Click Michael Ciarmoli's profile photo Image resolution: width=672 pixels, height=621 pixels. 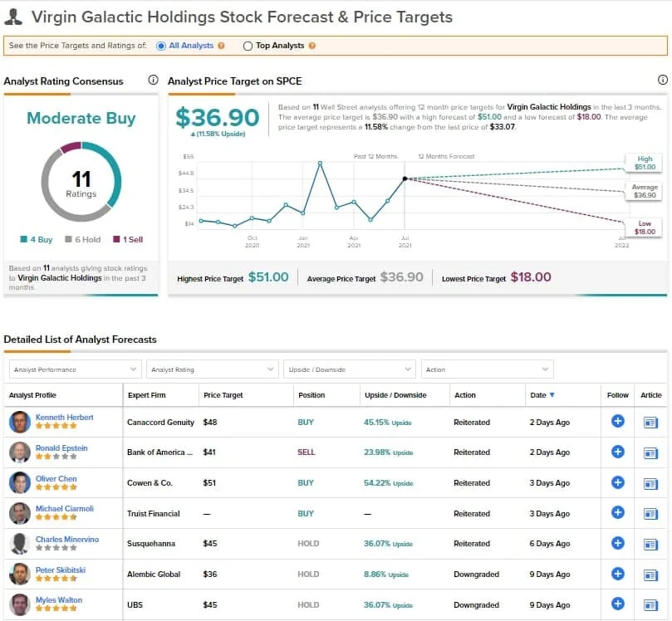coord(20,513)
